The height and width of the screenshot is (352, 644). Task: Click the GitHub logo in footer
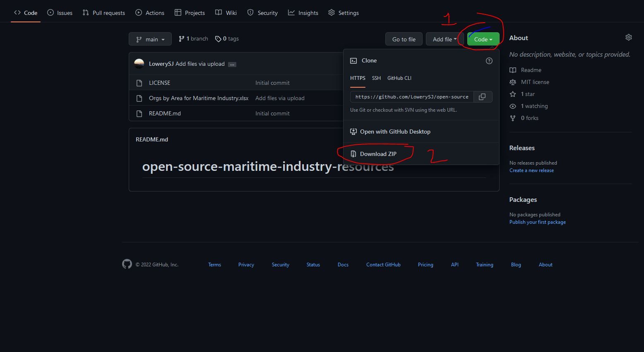[x=127, y=264]
